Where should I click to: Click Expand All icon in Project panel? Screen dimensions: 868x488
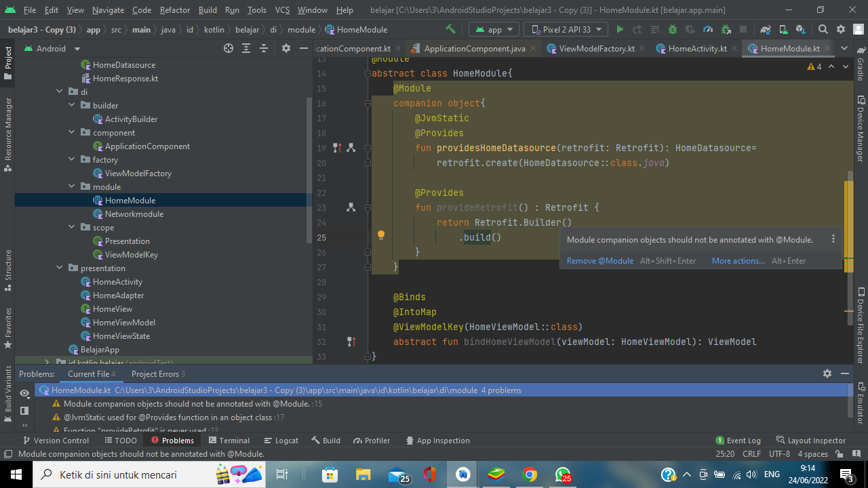point(246,48)
